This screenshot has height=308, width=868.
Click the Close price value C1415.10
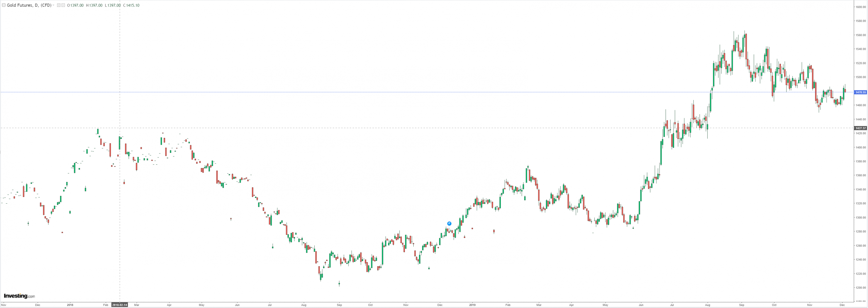pyautogui.click(x=131, y=5)
